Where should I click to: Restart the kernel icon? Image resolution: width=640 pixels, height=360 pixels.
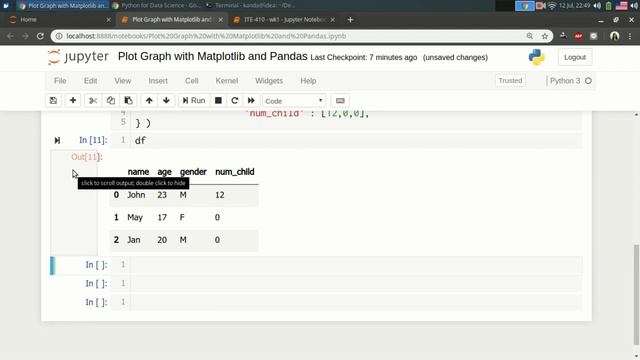[x=234, y=100]
